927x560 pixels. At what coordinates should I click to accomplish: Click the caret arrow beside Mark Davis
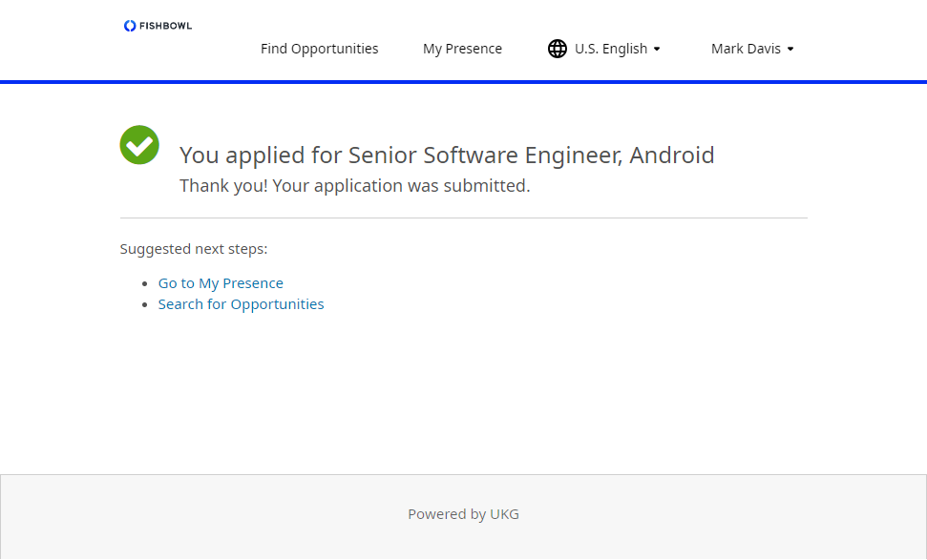tap(790, 50)
